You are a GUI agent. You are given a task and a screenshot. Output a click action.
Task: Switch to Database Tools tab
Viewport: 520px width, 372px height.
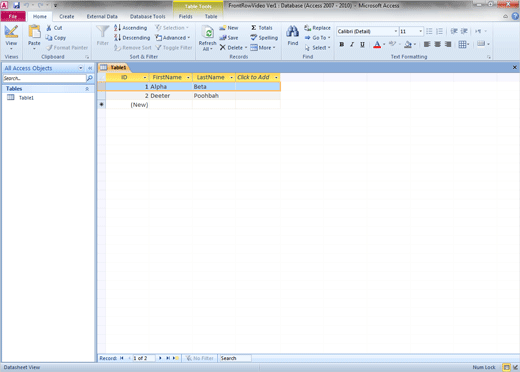point(147,16)
